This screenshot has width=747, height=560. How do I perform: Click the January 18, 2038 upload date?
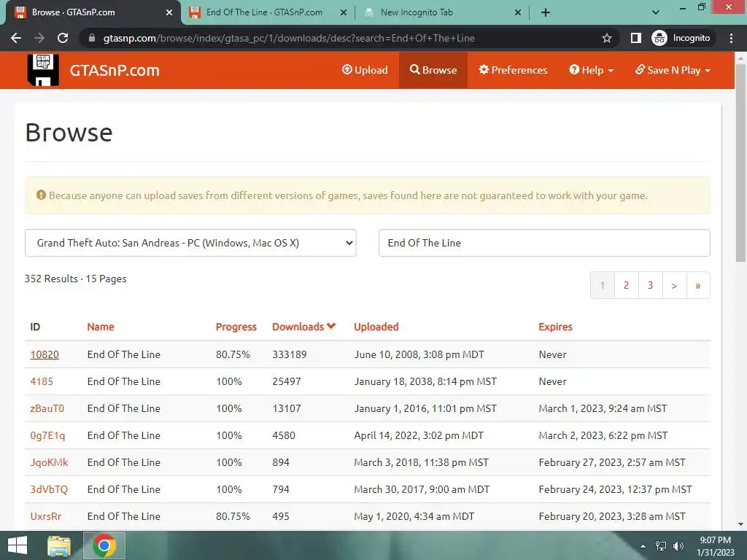click(x=425, y=381)
